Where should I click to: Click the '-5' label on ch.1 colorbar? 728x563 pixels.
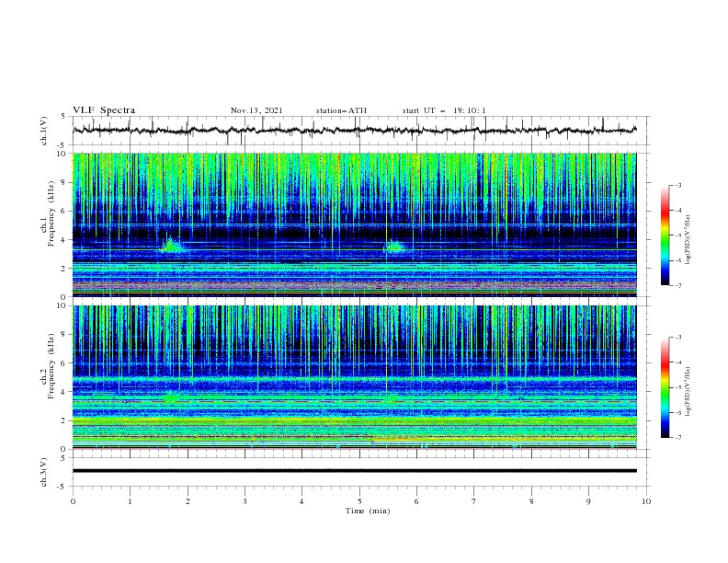click(677, 236)
